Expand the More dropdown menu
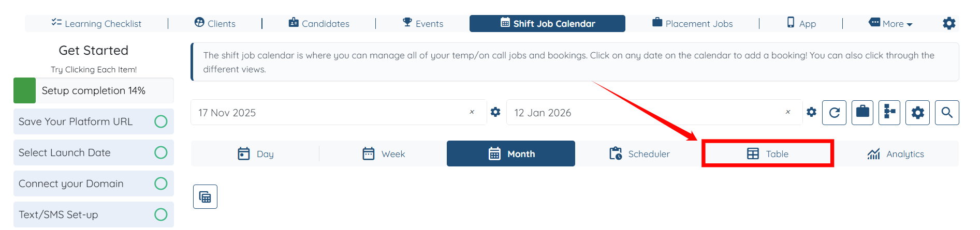 click(891, 23)
